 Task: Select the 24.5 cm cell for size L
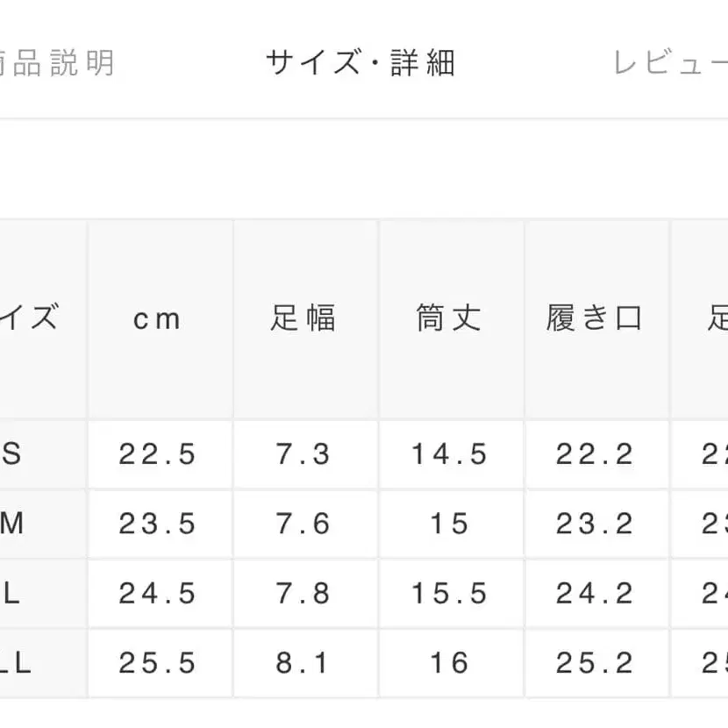[158, 594]
